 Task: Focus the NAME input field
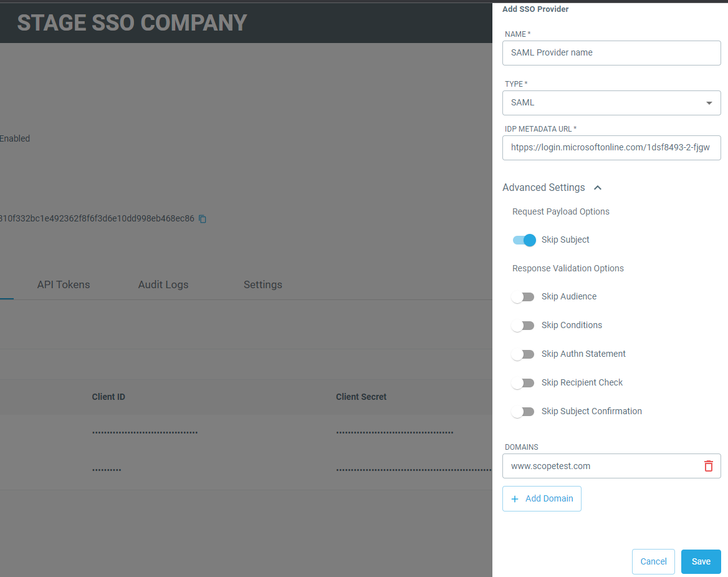[x=611, y=53]
